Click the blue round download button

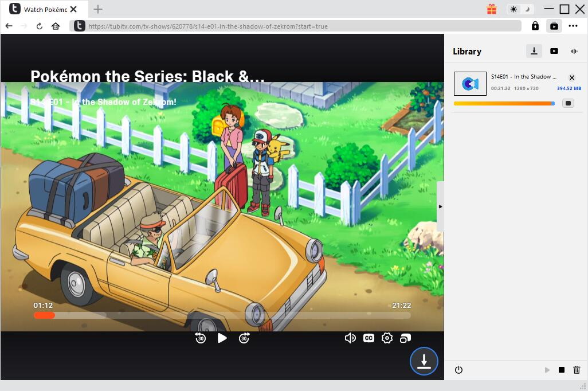[424, 361]
